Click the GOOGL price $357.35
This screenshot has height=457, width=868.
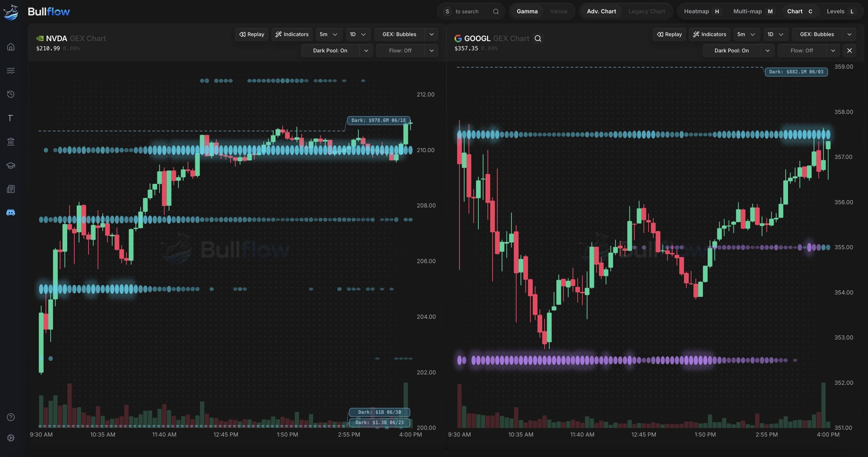466,49
